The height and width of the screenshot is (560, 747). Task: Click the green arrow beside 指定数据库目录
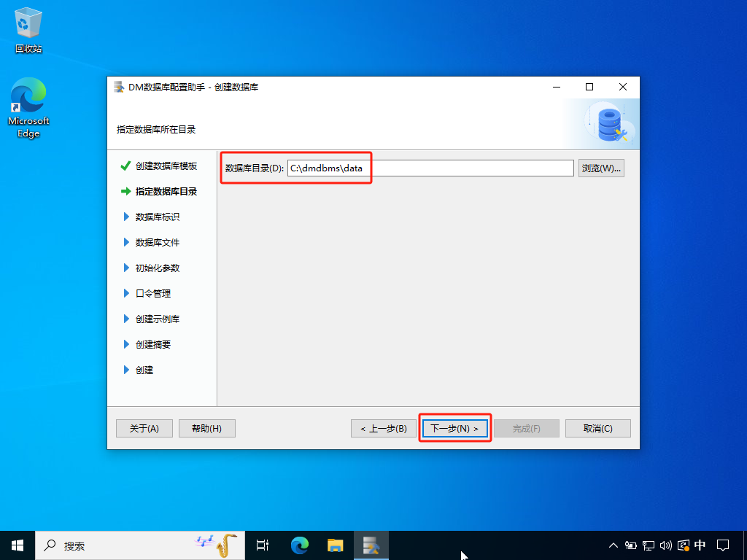[x=125, y=192]
